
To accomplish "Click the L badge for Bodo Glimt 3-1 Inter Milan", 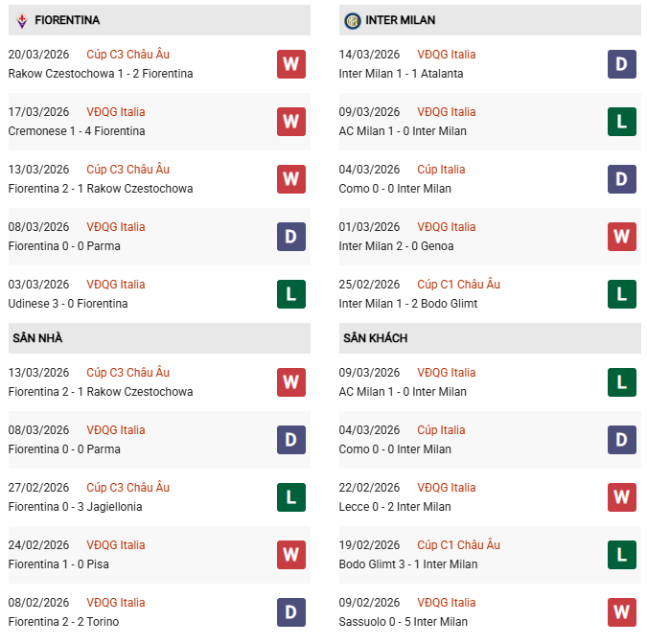I will (622, 555).
